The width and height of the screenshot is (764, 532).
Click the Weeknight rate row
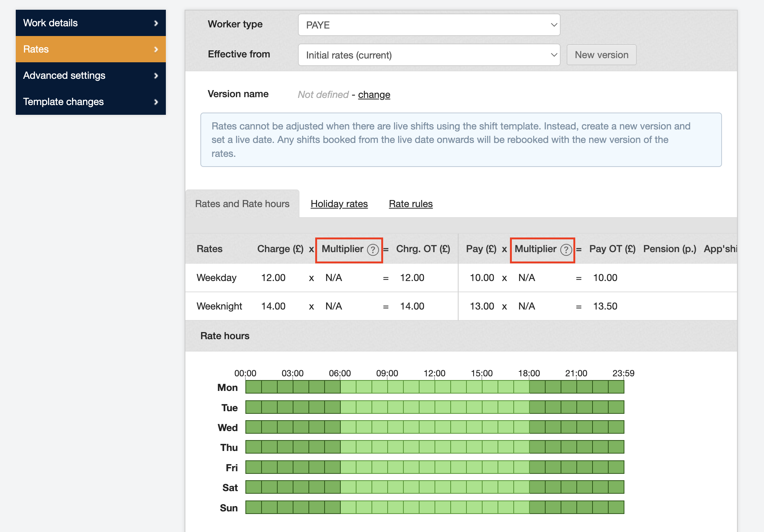coord(219,307)
